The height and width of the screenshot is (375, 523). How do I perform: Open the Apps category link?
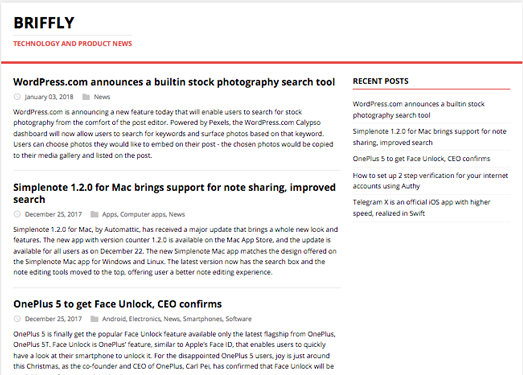[110, 214]
